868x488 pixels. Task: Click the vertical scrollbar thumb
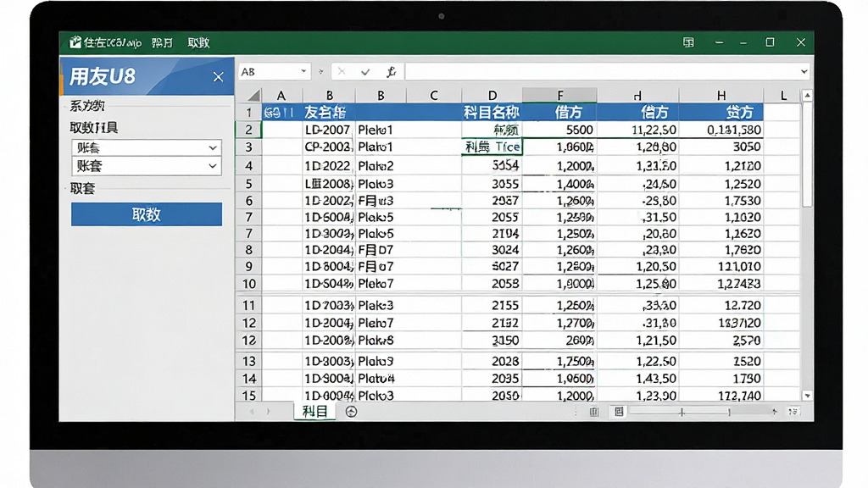point(808,154)
